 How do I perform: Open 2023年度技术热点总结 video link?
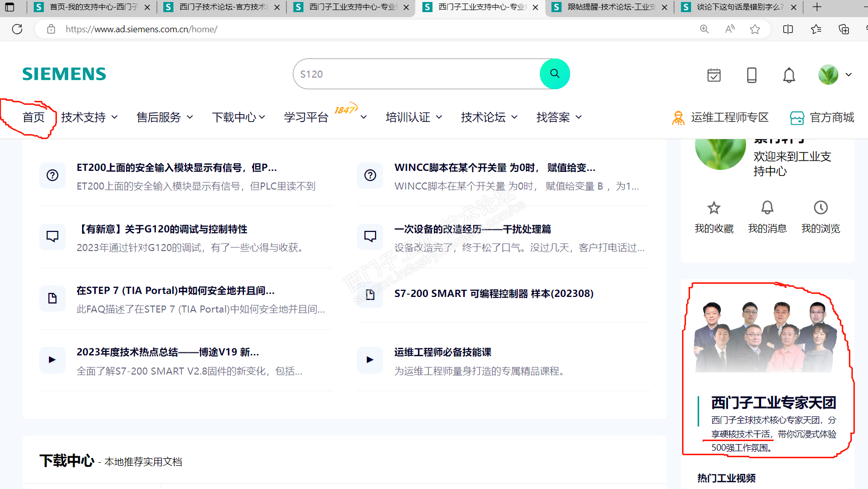pyautogui.click(x=167, y=352)
